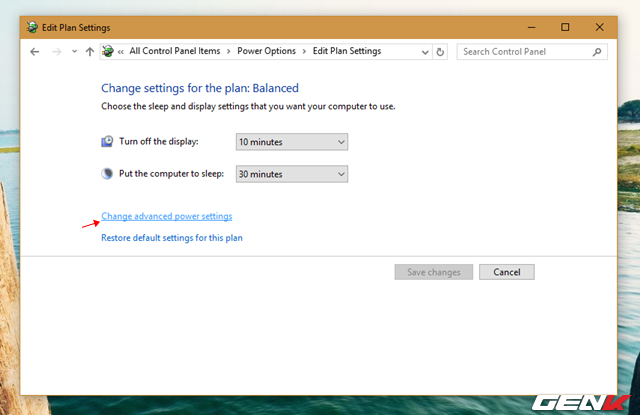Open Turn off the display dropdown

(x=292, y=142)
